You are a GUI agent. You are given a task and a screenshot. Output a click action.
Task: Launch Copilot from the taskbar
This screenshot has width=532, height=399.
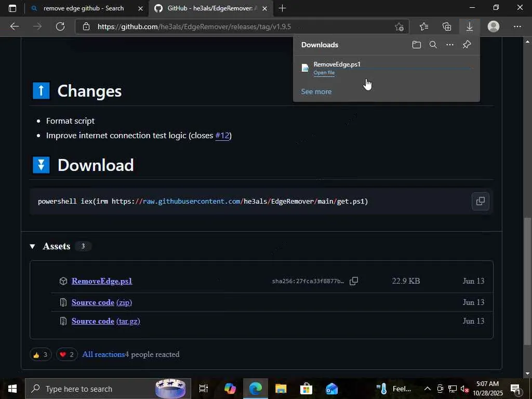(230, 389)
